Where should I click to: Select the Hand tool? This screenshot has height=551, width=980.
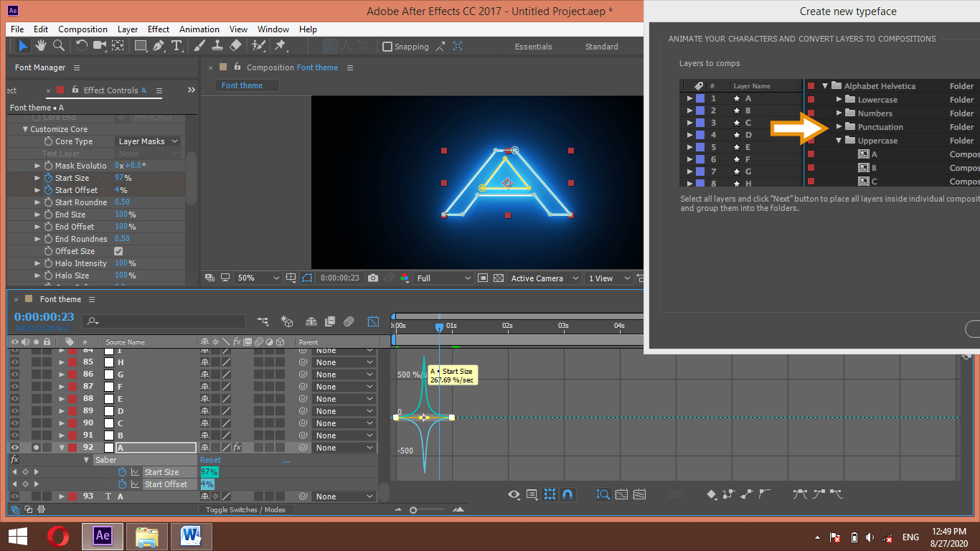[x=41, y=46]
